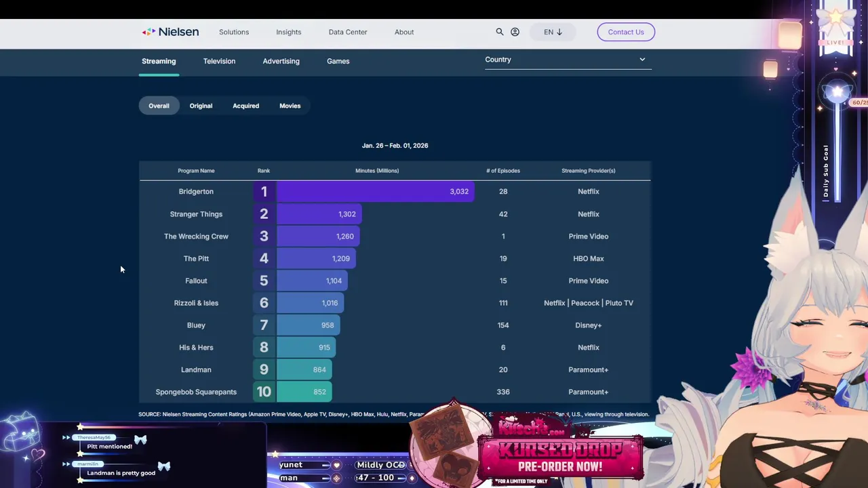Select the Original filter pill

tap(201, 106)
